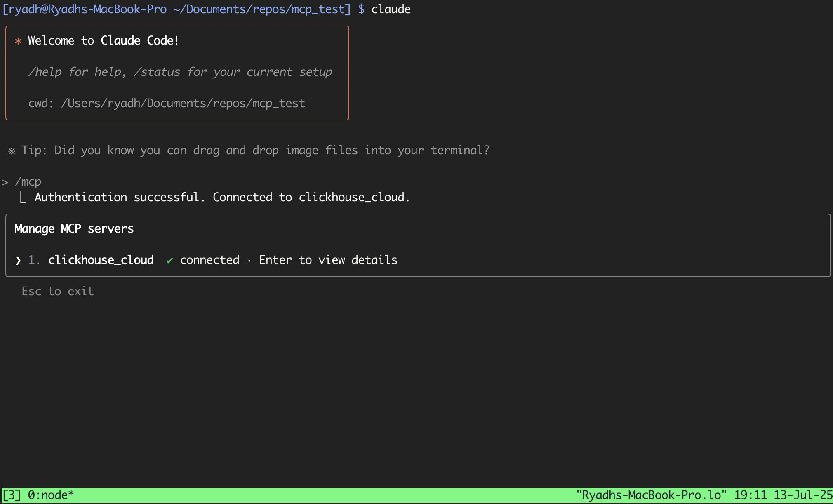The image size is (833, 504).
Task: Click the cwd path in the welcome box
Action: pos(167,103)
